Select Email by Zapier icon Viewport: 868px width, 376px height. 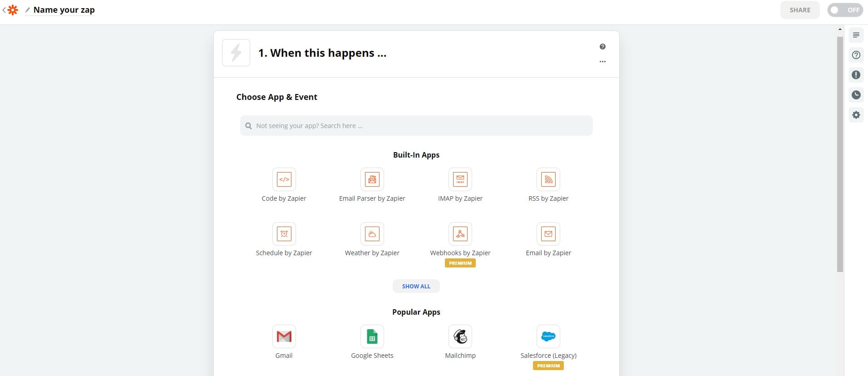548,234
